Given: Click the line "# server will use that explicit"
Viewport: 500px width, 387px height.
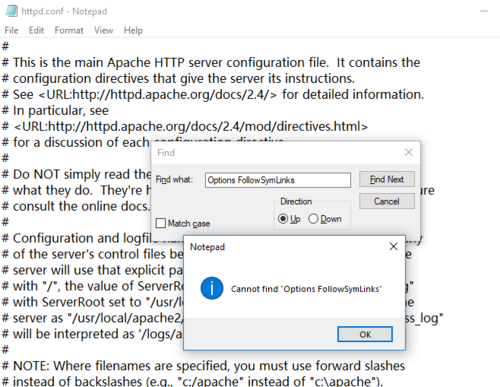Looking at the screenshot, I should point(92,270).
